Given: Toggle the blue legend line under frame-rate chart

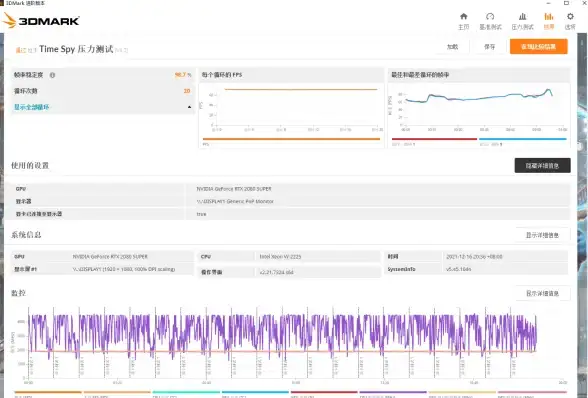Looking at the screenshot, I should coord(522,139).
